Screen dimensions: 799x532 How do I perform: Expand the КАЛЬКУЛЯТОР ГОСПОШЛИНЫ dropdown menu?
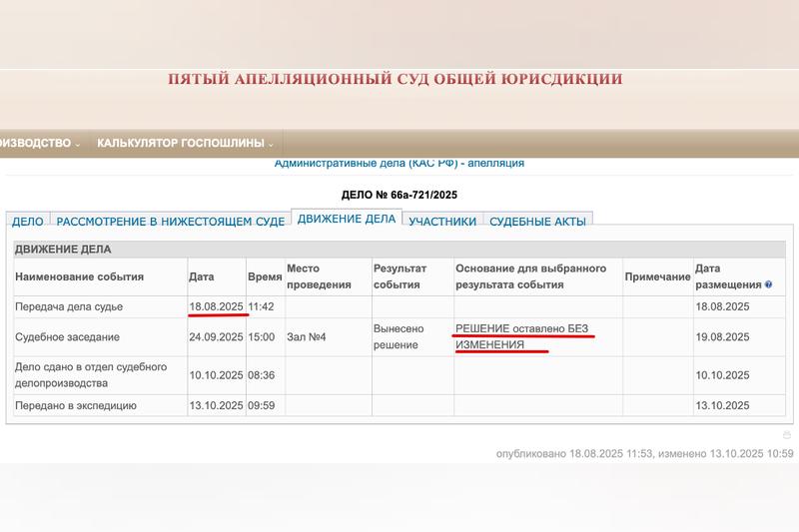click(x=185, y=144)
